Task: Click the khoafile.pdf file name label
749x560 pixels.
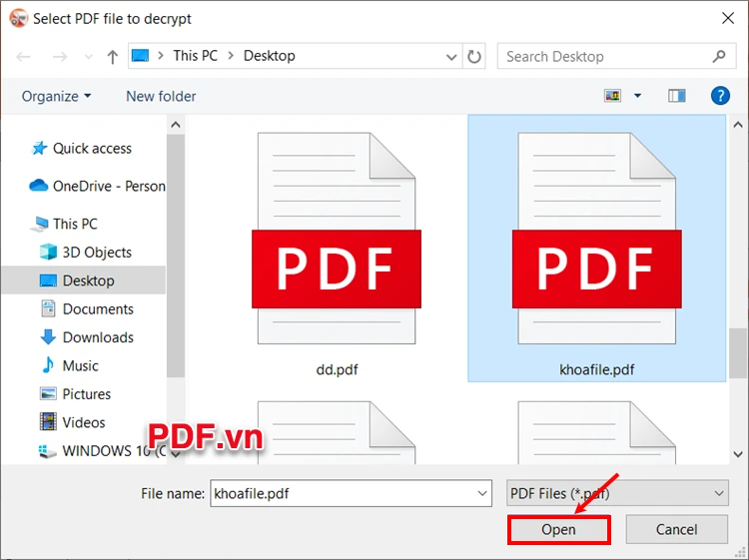Action: 596,369
